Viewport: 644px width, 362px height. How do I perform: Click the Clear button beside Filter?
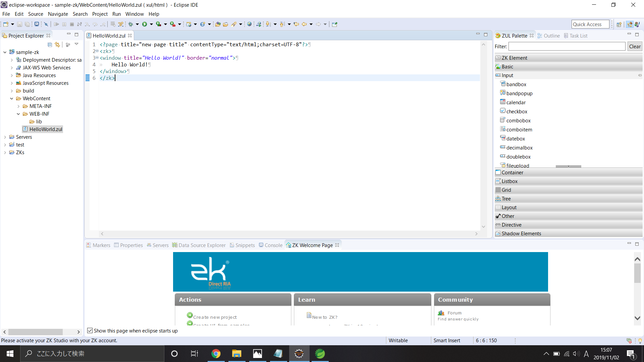635,46
